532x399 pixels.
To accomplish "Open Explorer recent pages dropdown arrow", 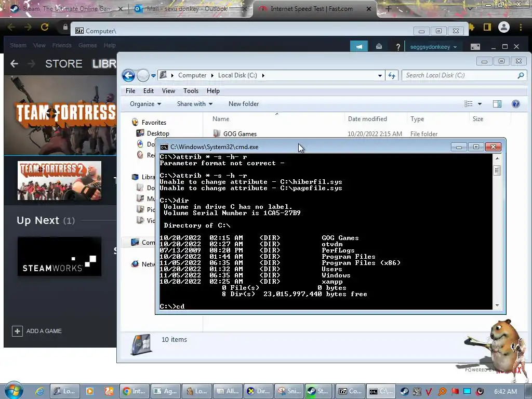I will tap(153, 76).
